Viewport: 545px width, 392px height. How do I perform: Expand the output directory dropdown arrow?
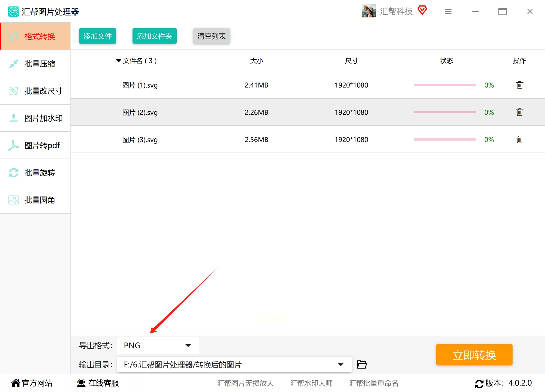tap(341, 364)
